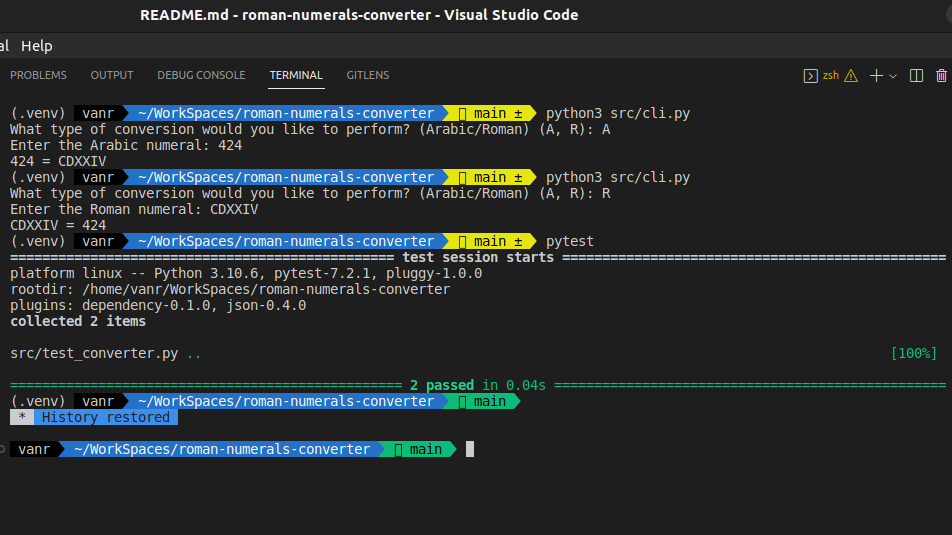
Task: Select the TERMINAL panel tab
Action: point(296,76)
